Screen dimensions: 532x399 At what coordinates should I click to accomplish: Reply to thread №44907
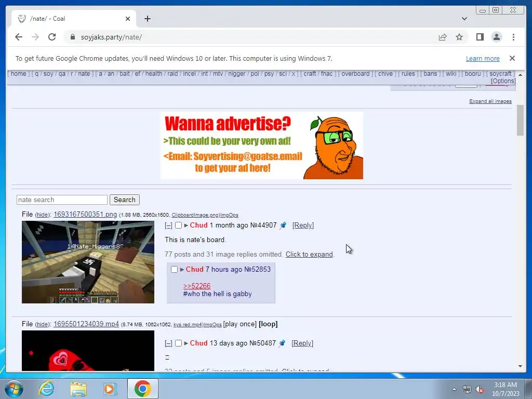303,225
